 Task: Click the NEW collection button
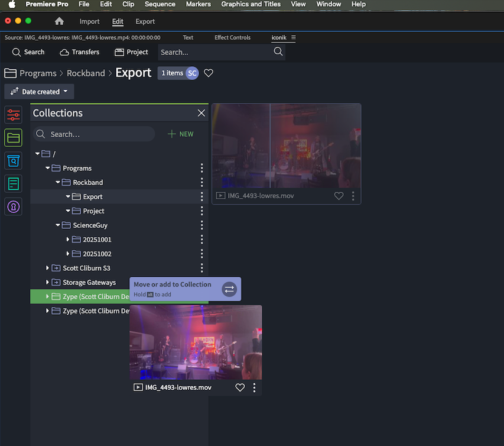pyautogui.click(x=180, y=134)
